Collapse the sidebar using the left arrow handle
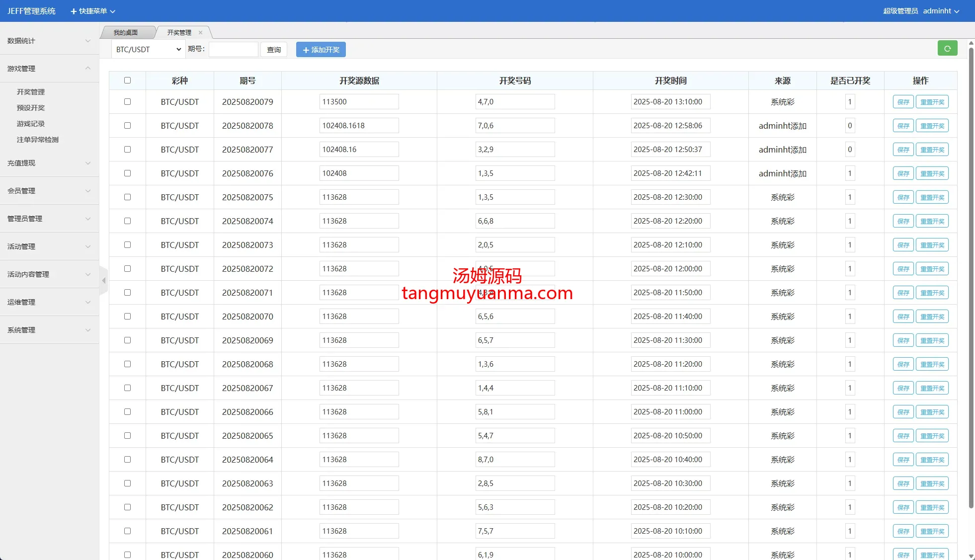Viewport: 975px width, 560px height. click(103, 281)
